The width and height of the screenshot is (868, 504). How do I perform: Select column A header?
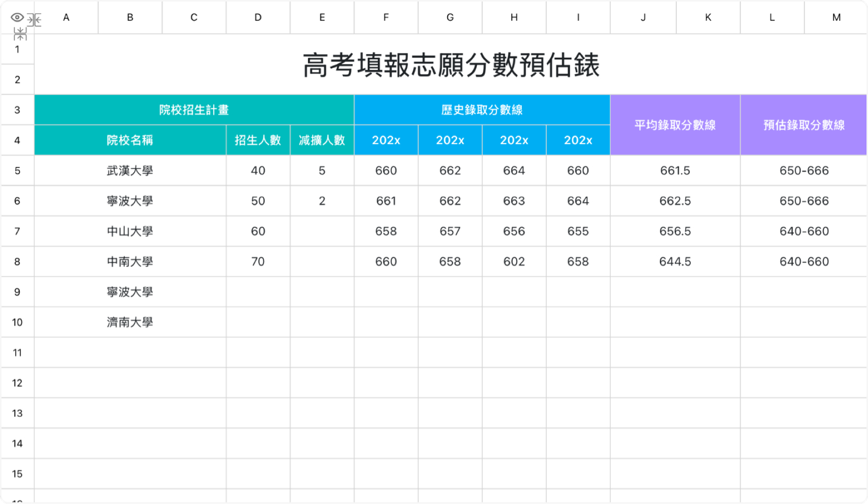66,17
